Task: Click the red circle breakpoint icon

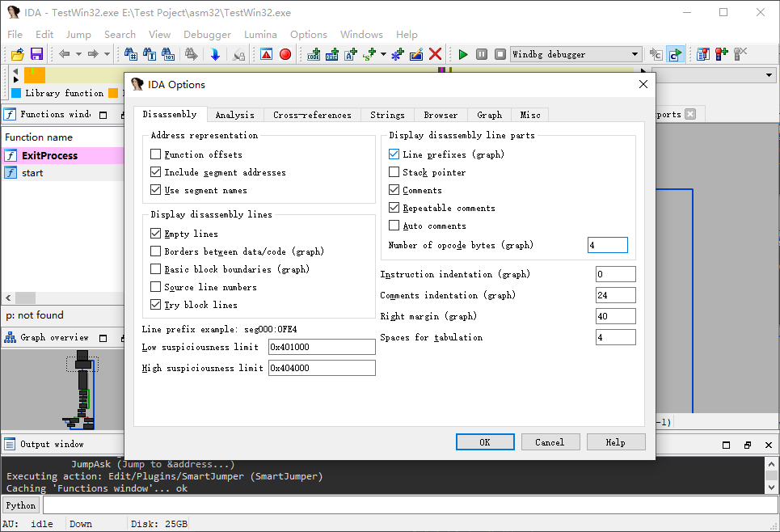Action: (x=285, y=54)
